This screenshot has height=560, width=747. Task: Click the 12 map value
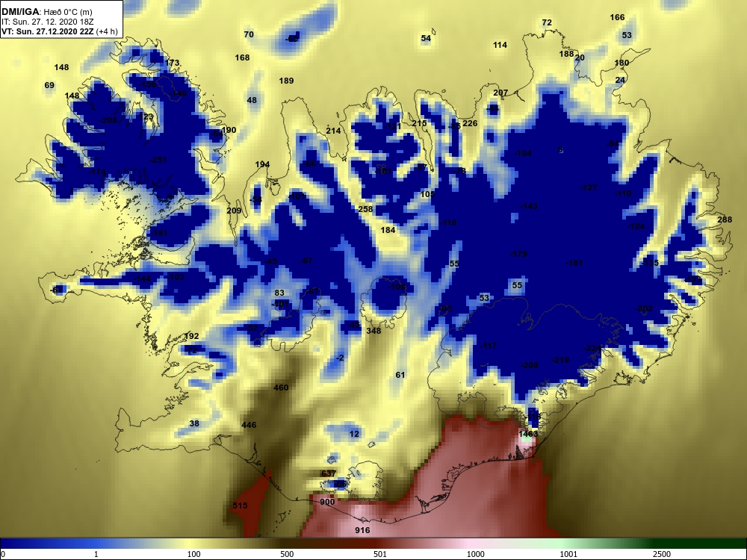354,434
